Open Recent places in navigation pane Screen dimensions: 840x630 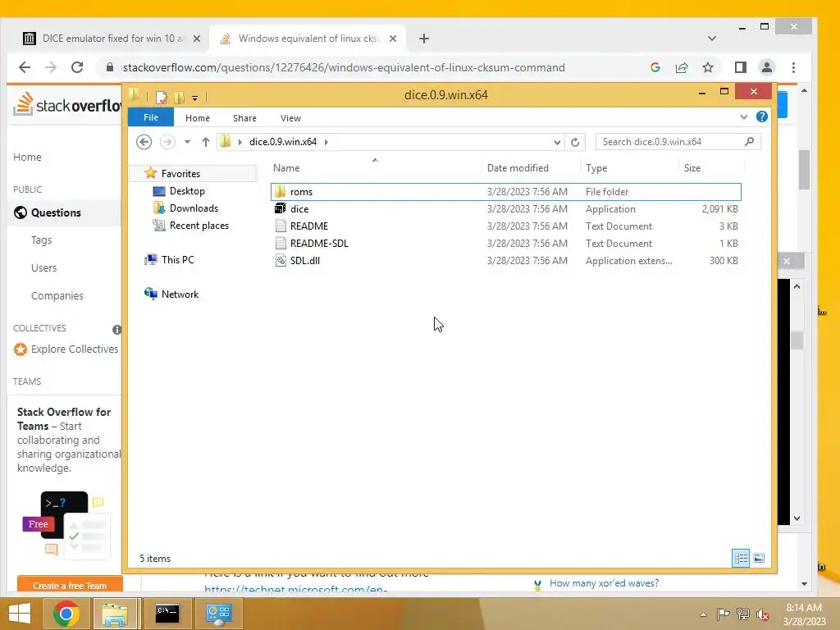[199, 226]
